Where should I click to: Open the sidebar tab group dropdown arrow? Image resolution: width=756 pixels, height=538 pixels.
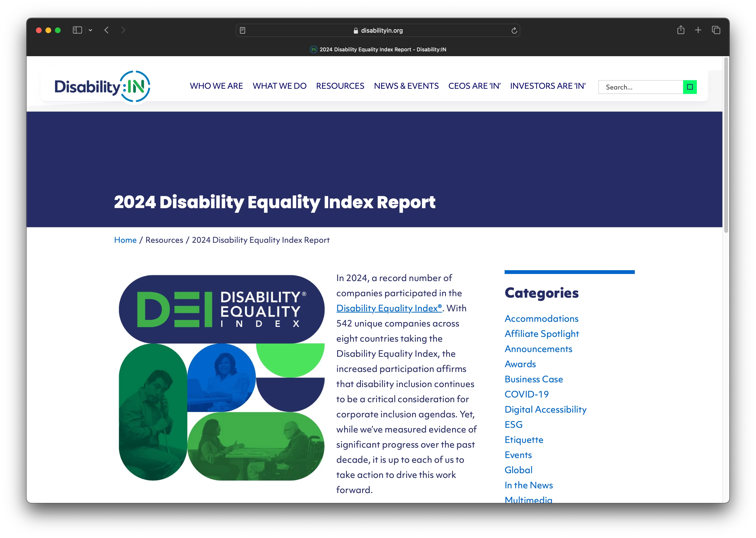click(90, 30)
